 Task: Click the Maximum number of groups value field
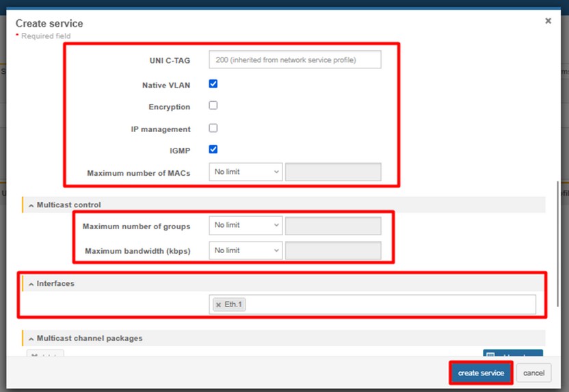pyautogui.click(x=333, y=226)
